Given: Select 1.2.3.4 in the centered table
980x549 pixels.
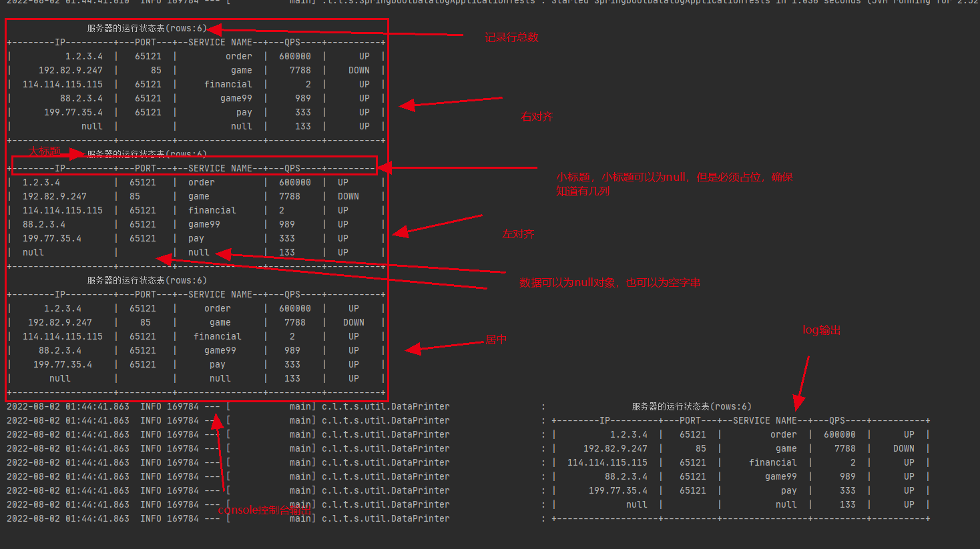Looking at the screenshot, I should tap(63, 308).
